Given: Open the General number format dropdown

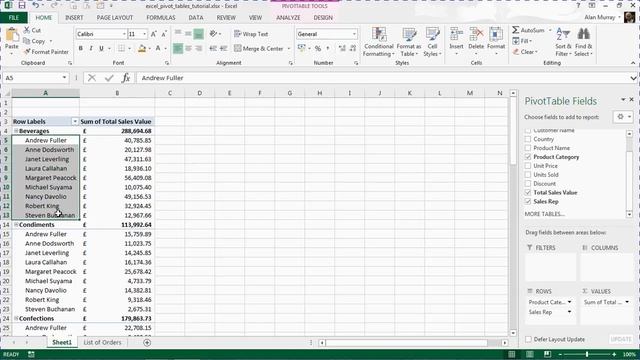Looking at the screenshot, I should tap(354, 34).
